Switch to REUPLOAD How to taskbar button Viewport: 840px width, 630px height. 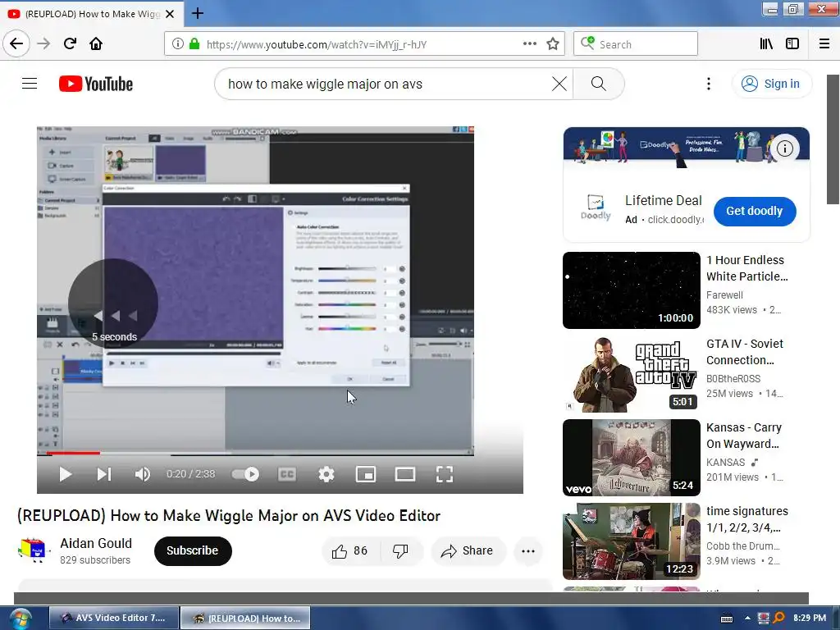(x=245, y=618)
